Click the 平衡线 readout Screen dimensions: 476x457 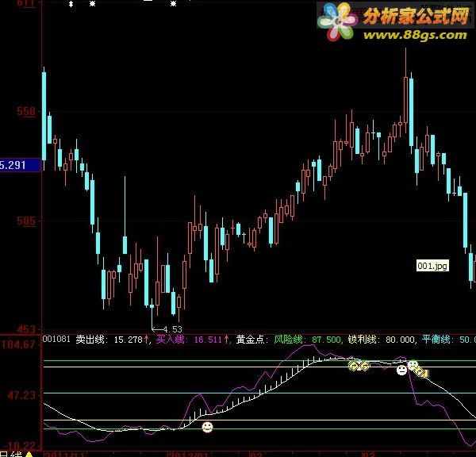point(449,340)
